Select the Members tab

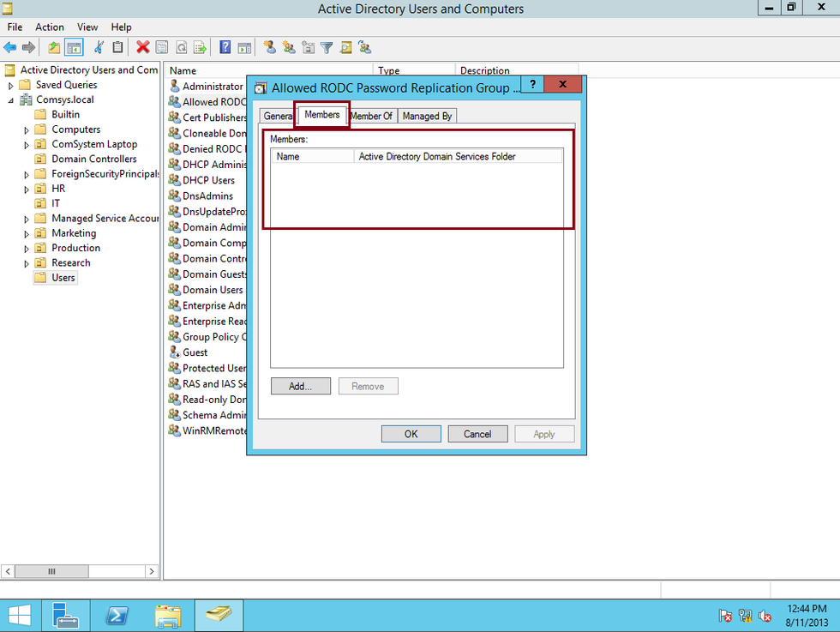point(322,115)
